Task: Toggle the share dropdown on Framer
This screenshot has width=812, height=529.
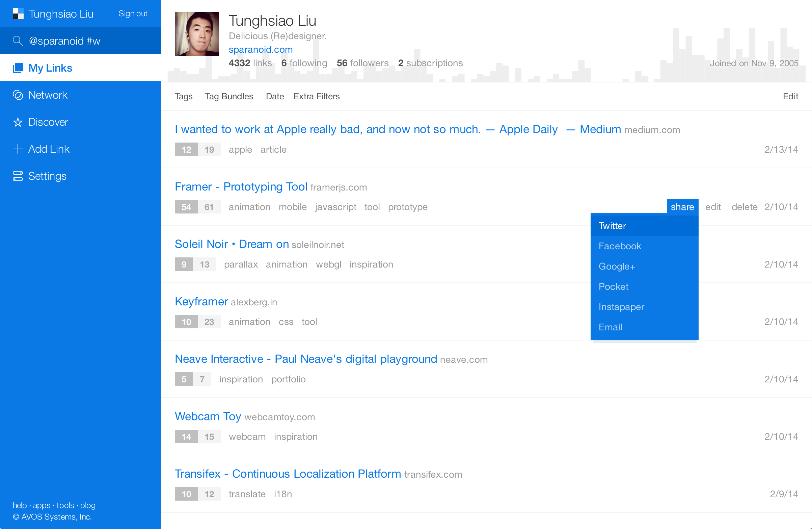Action: pyautogui.click(x=682, y=207)
